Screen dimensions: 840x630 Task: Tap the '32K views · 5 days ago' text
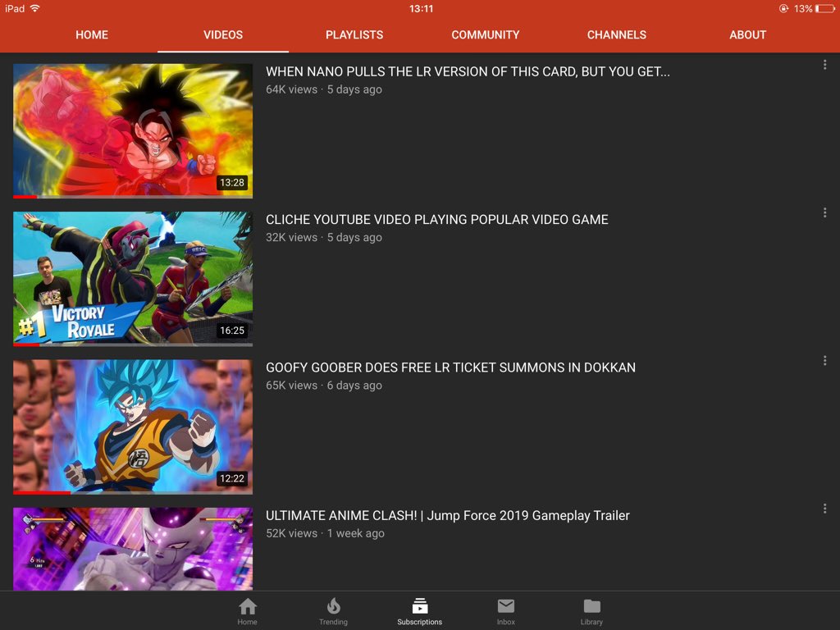323,237
